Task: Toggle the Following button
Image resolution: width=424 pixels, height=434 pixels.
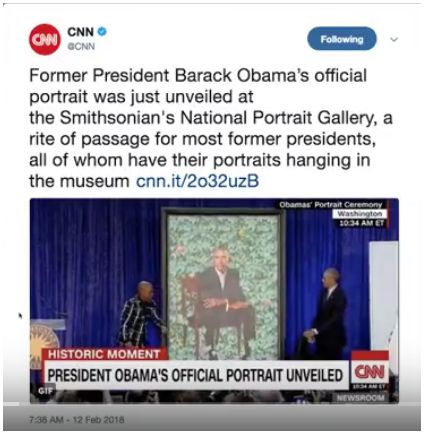Action: 342,39
